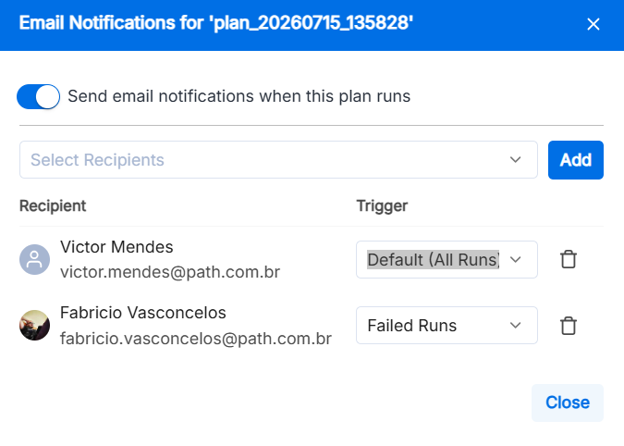The height and width of the screenshot is (446, 624).
Task: Open the Default (All Runs) trigger dropdown
Action: click(447, 259)
